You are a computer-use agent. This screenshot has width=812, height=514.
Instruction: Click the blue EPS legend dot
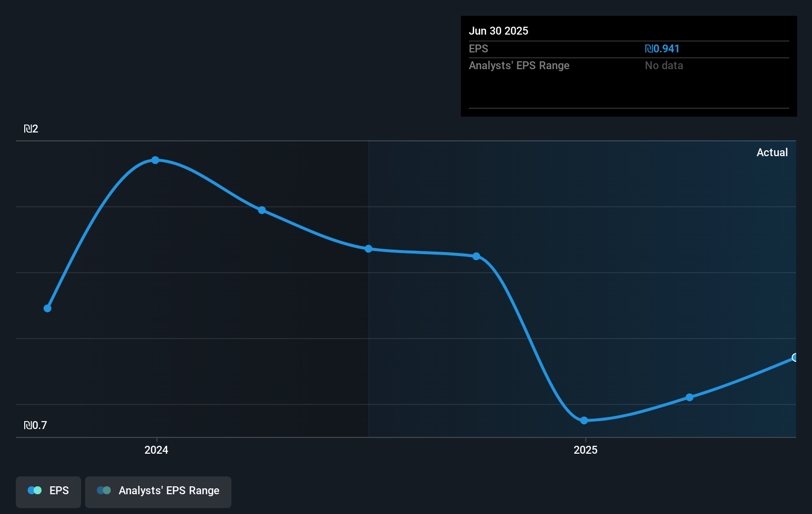click(x=34, y=490)
